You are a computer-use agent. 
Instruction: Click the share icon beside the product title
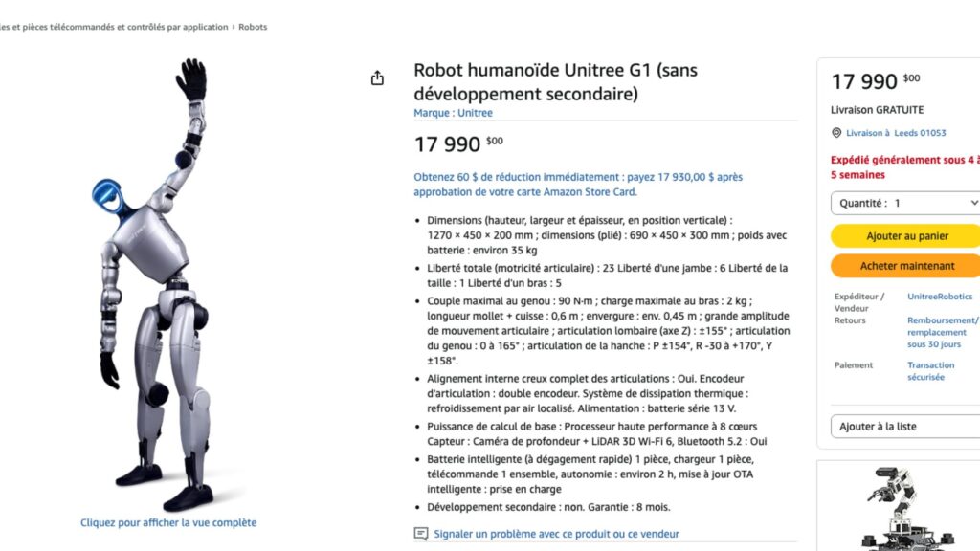[x=377, y=77]
